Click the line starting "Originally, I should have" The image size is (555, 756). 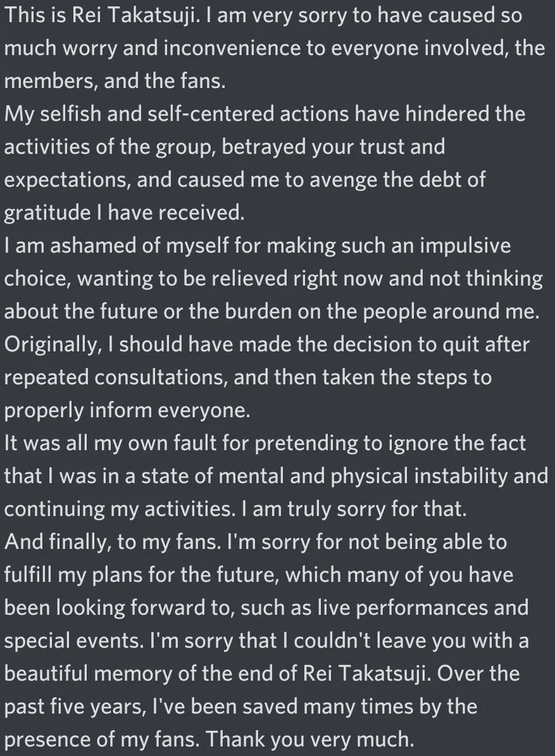pos(267,344)
